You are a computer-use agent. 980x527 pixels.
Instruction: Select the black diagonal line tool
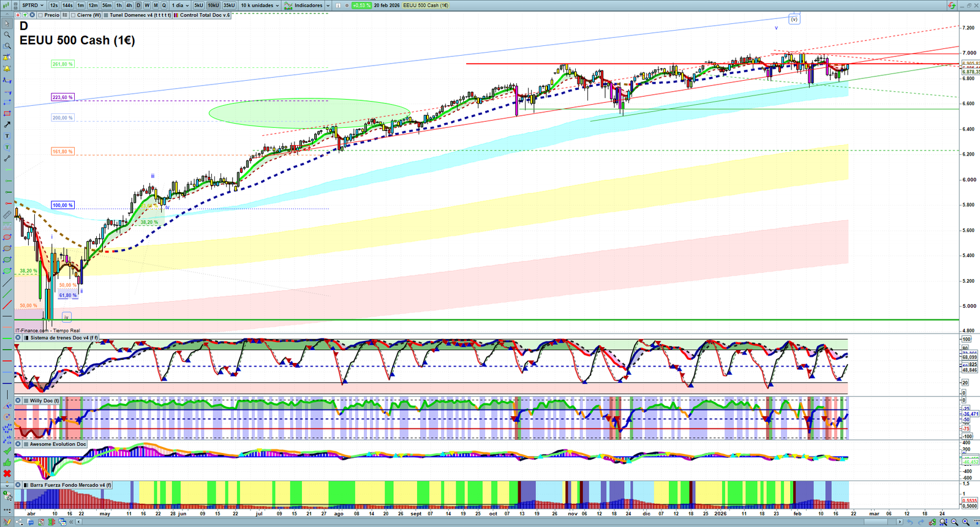(x=7, y=282)
